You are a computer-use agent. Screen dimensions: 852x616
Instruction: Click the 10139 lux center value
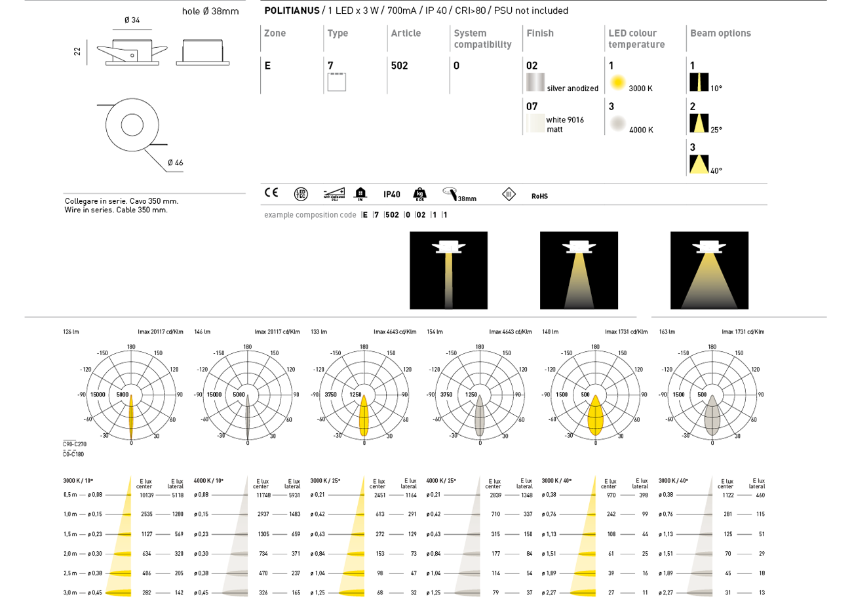(146, 495)
